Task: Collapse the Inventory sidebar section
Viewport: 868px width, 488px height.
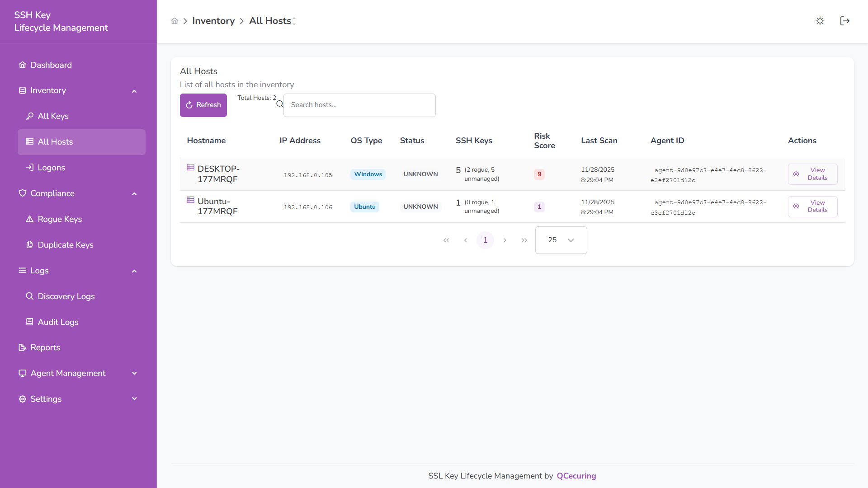Action: tap(134, 91)
